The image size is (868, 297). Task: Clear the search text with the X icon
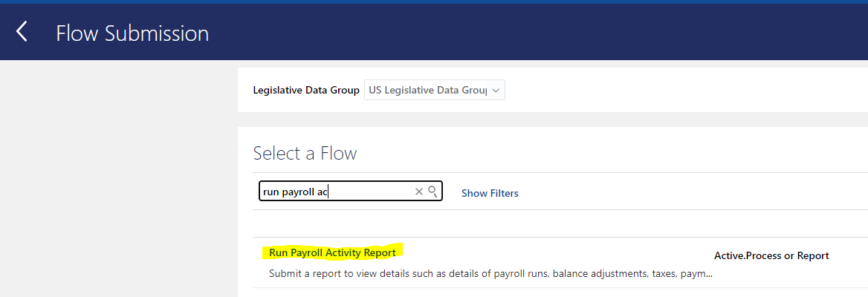pos(419,192)
